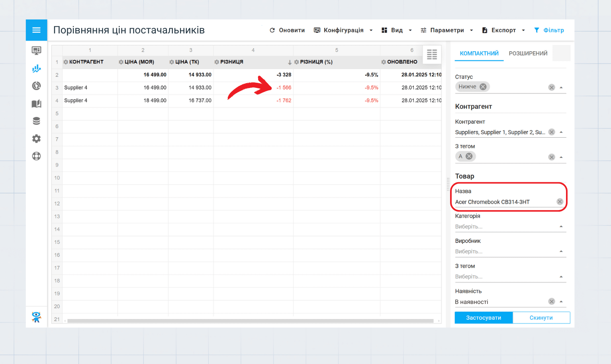Switch to the РОЗШИРЕНИЙ tab
The height and width of the screenshot is (364, 611).
pyautogui.click(x=528, y=53)
